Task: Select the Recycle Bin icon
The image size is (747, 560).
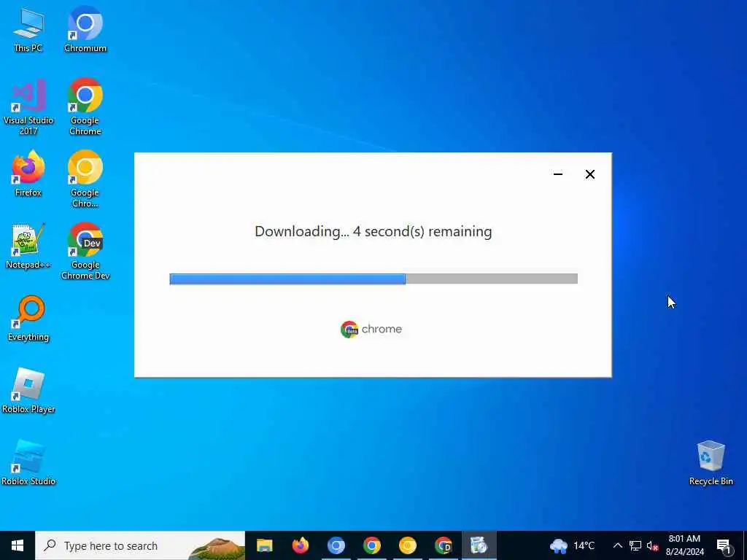Action: point(711,463)
